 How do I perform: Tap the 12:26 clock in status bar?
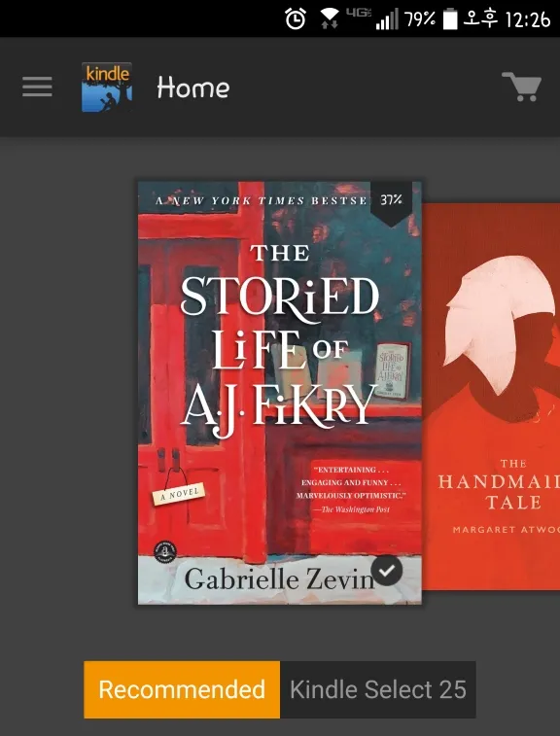(528, 19)
